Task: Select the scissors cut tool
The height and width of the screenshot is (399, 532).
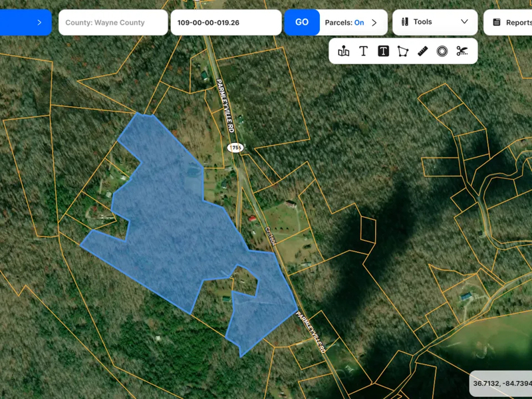Action: tap(462, 51)
